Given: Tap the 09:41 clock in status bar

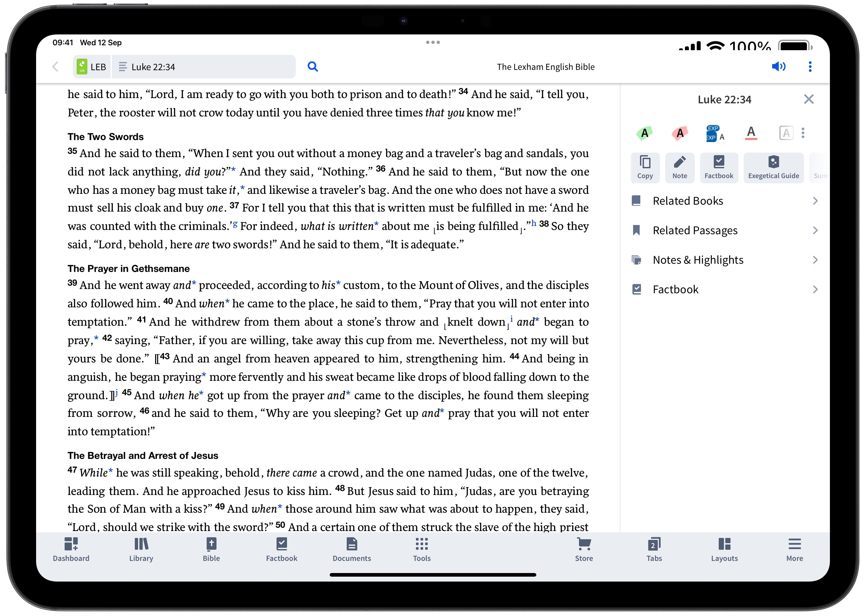Looking at the screenshot, I should click(x=63, y=43).
